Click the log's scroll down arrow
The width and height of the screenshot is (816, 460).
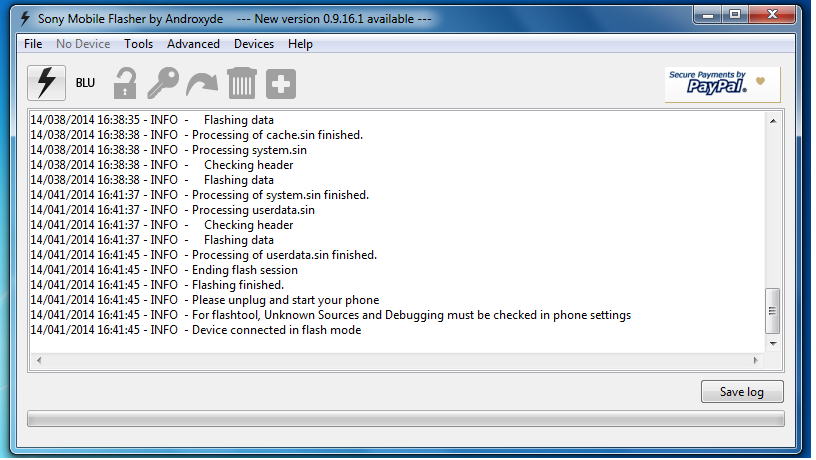point(772,343)
